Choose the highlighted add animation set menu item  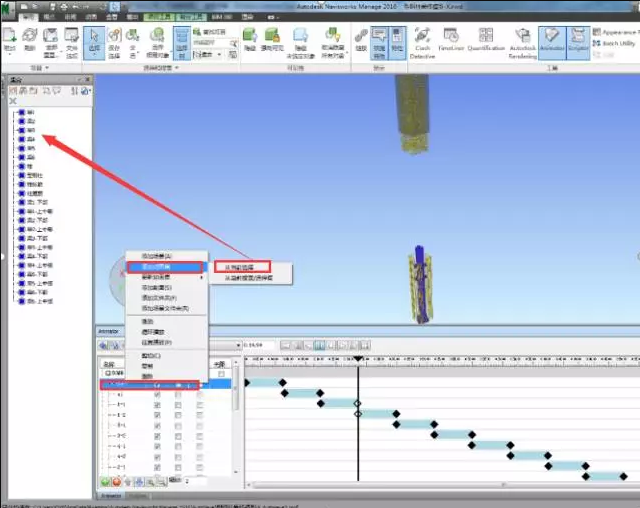click(165, 267)
